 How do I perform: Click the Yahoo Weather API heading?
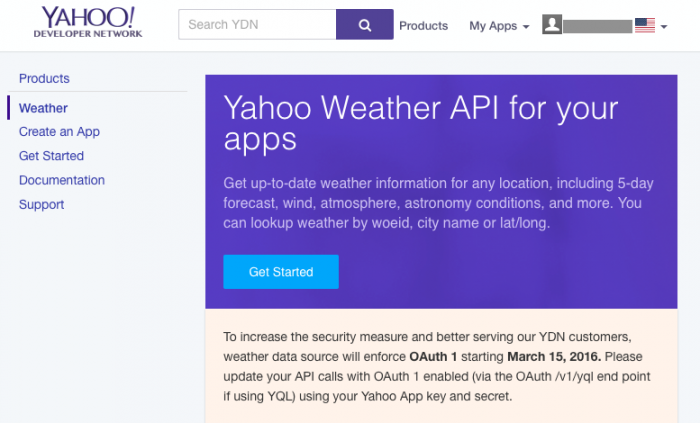pyautogui.click(x=421, y=123)
